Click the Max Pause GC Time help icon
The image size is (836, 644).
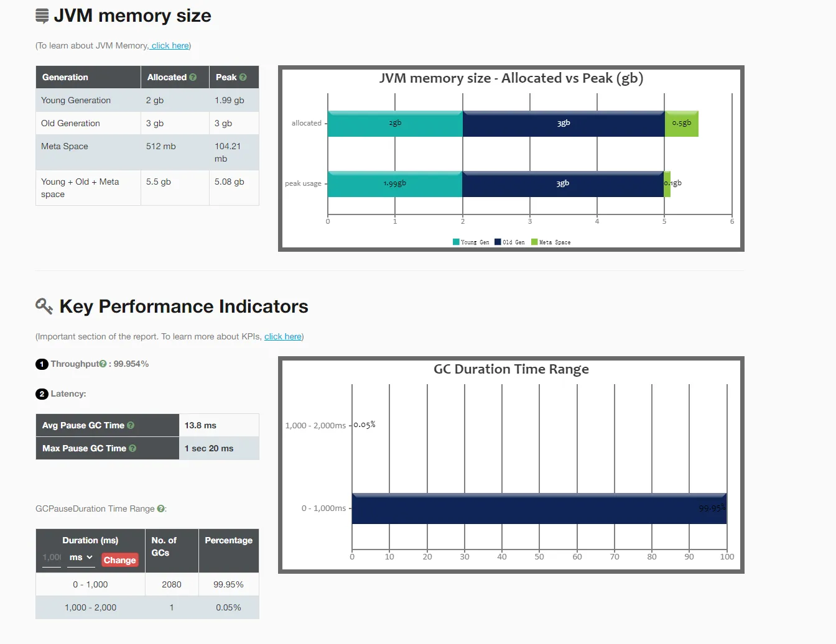pos(132,448)
